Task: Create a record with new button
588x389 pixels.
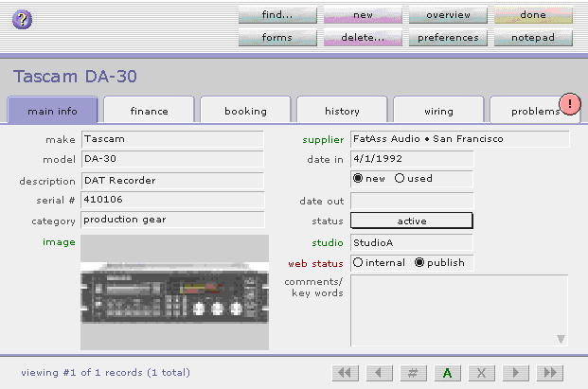Action: coord(363,15)
